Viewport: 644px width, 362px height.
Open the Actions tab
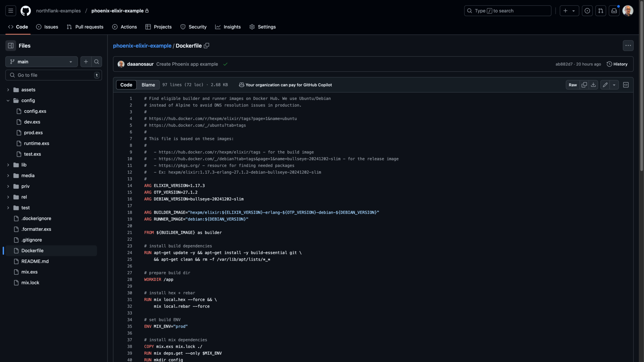(x=124, y=27)
